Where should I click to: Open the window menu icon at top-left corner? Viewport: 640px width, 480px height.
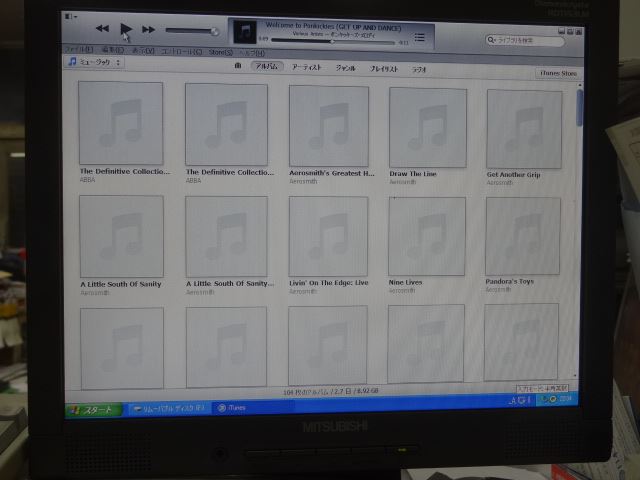(70, 16)
